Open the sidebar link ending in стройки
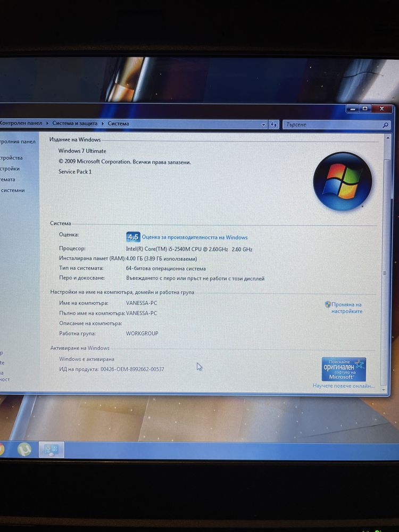The height and width of the screenshot is (532, 399). tap(10, 169)
